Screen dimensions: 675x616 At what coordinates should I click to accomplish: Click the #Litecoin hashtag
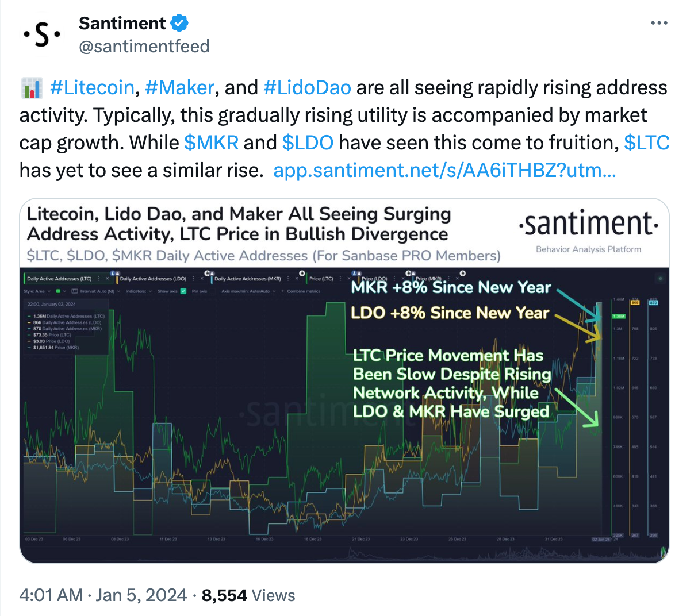(92, 87)
